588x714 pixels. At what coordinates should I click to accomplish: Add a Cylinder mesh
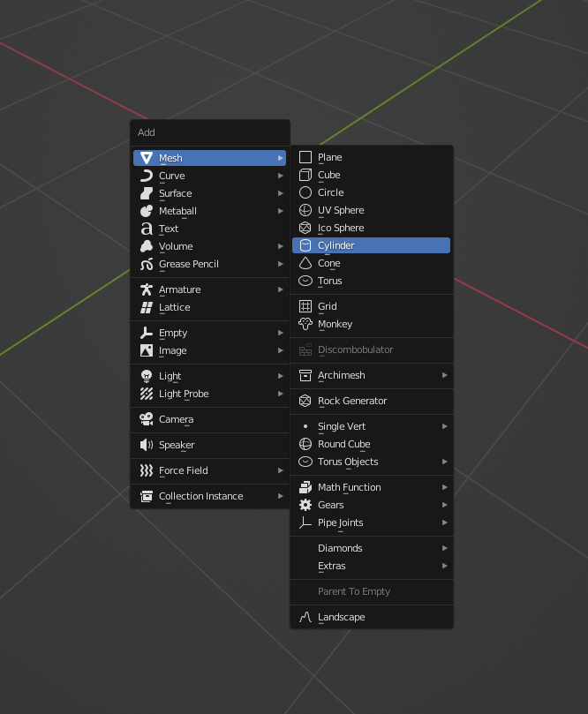point(371,245)
